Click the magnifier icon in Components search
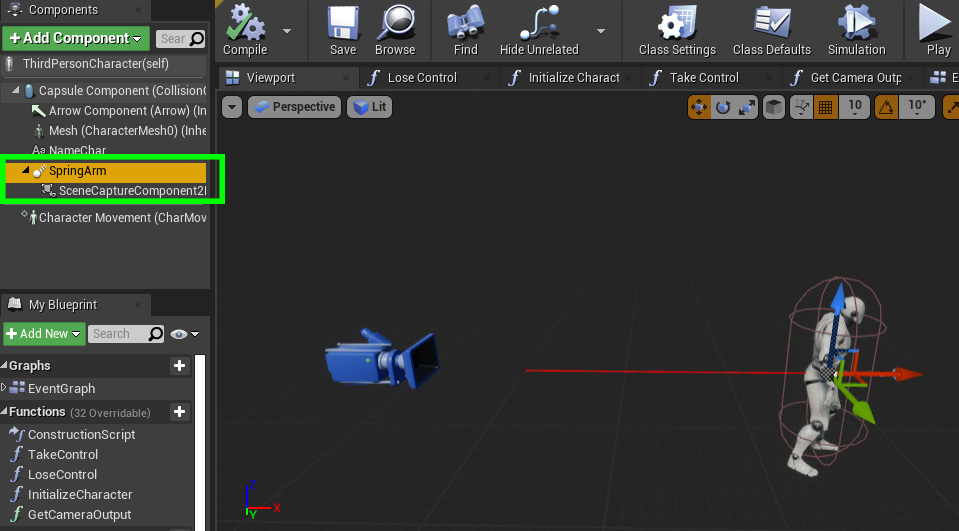 pos(196,39)
